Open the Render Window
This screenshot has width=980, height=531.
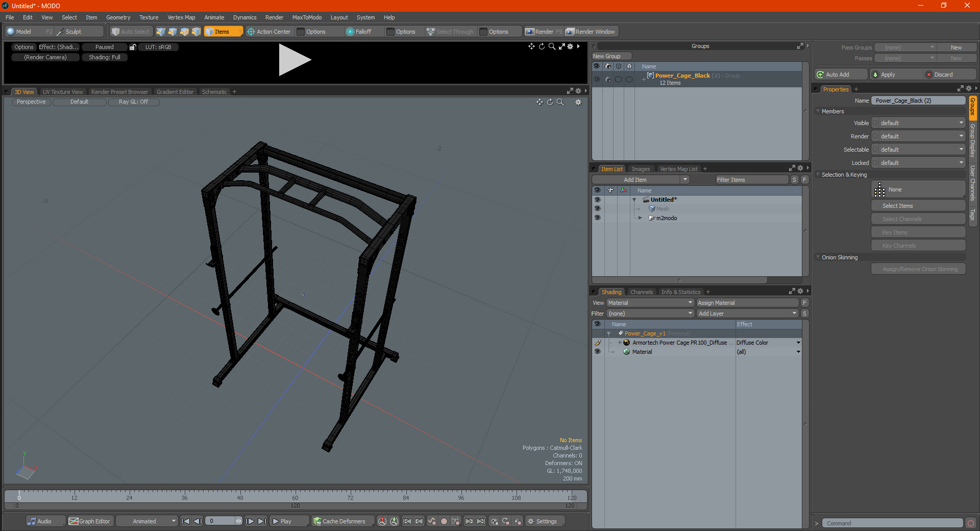(591, 32)
